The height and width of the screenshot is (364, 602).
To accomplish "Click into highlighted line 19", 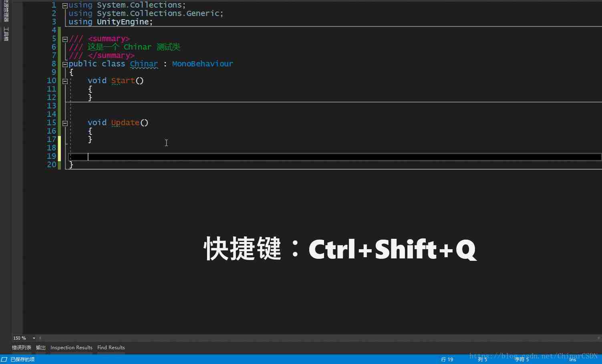I will point(335,157).
